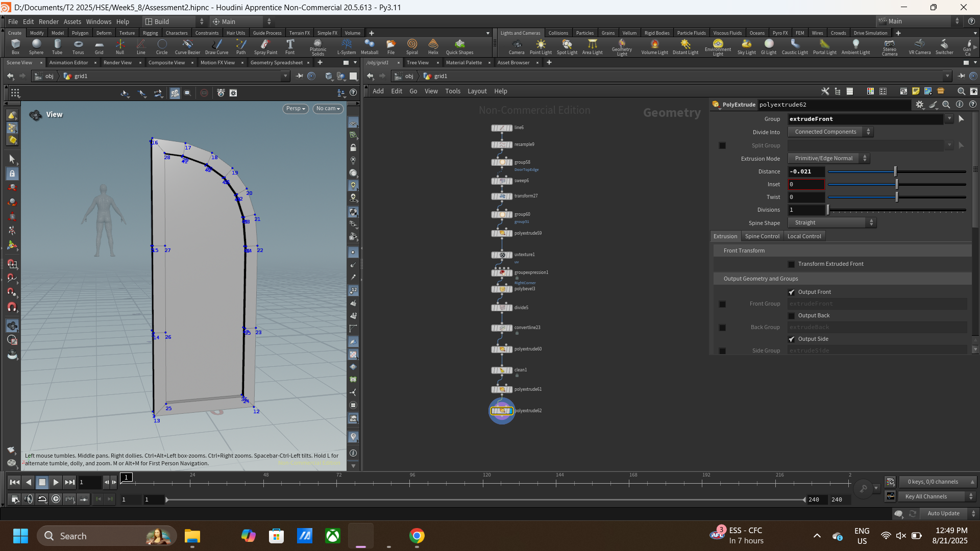Choose the Sky Light shelf icon
The image size is (980, 551).
[x=746, y=47]
